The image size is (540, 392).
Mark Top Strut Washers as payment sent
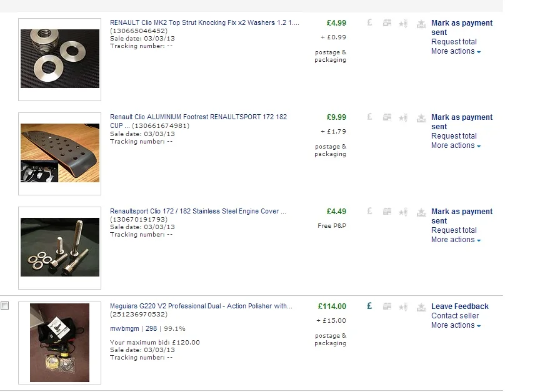(462, 27)
